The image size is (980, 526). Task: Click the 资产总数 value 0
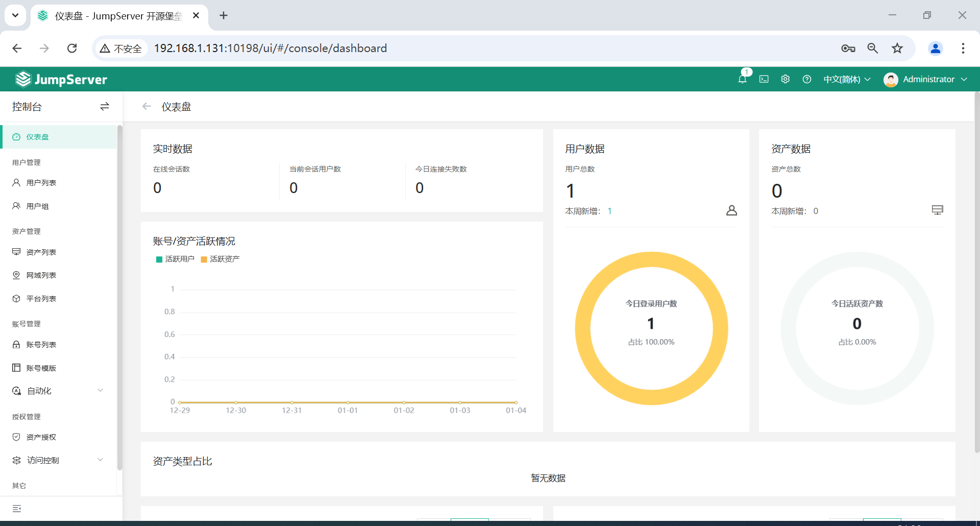[x=777, y=191]
